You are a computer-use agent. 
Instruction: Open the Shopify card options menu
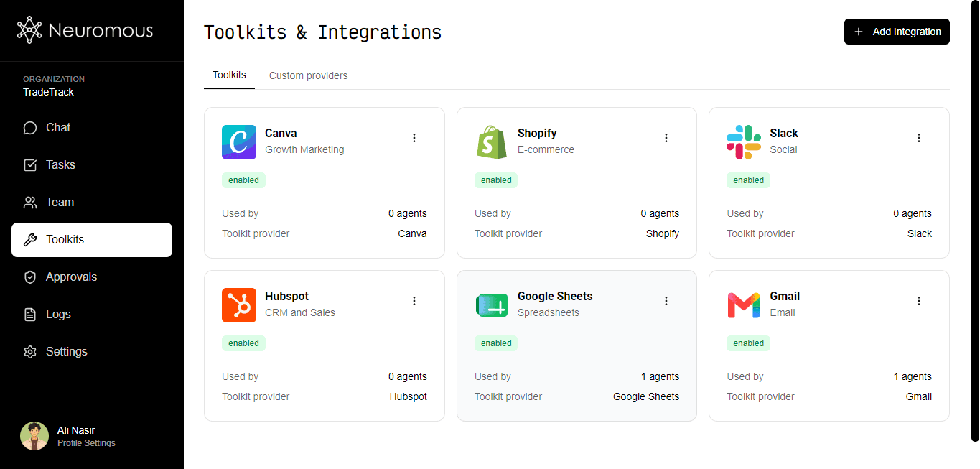[x=666, y=138]
